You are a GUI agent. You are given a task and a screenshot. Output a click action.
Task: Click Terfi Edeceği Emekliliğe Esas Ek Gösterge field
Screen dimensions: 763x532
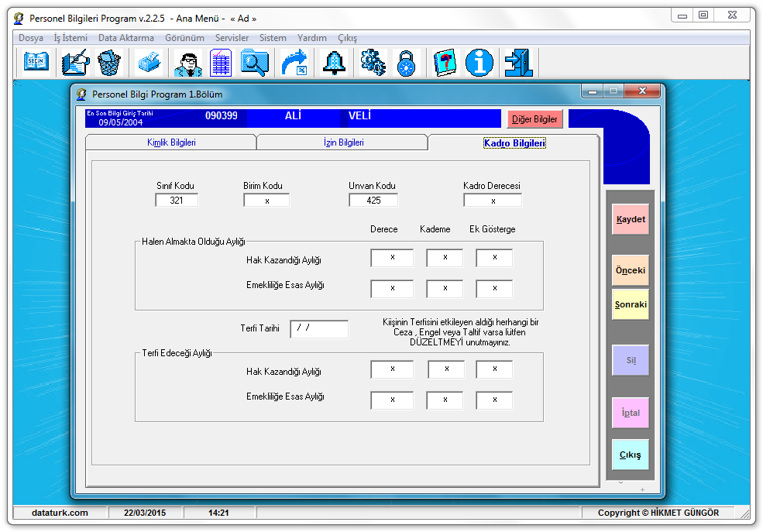pyautogui.click(x=494, y=400)
